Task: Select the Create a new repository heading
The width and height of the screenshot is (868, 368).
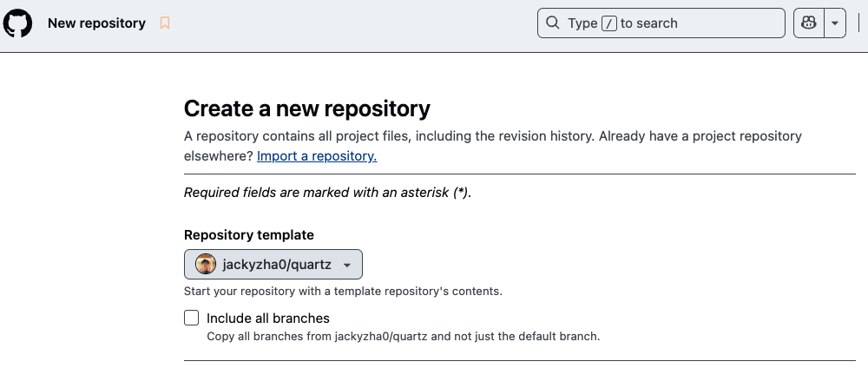Action: click(306, 108)
